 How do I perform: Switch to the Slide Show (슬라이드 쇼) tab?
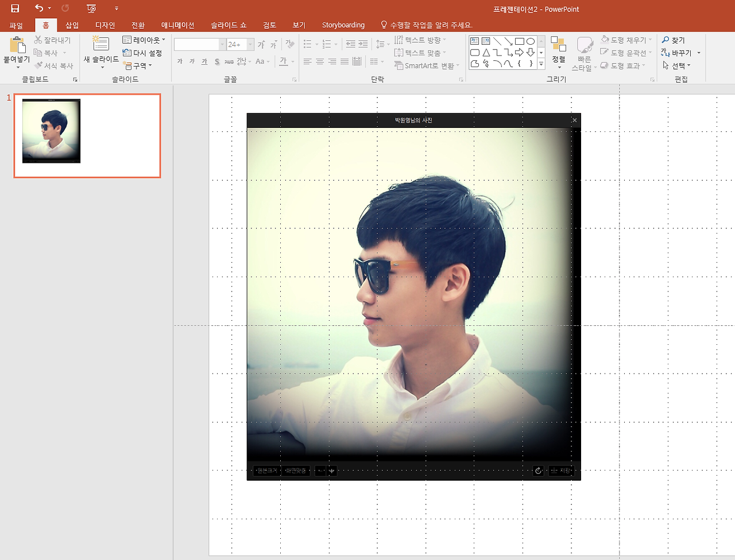tap(229, 25)
